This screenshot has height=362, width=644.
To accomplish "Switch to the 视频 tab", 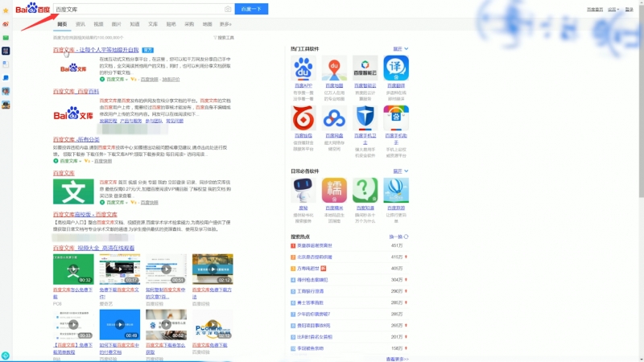I will pyautogui.click(x=98, y=24).
